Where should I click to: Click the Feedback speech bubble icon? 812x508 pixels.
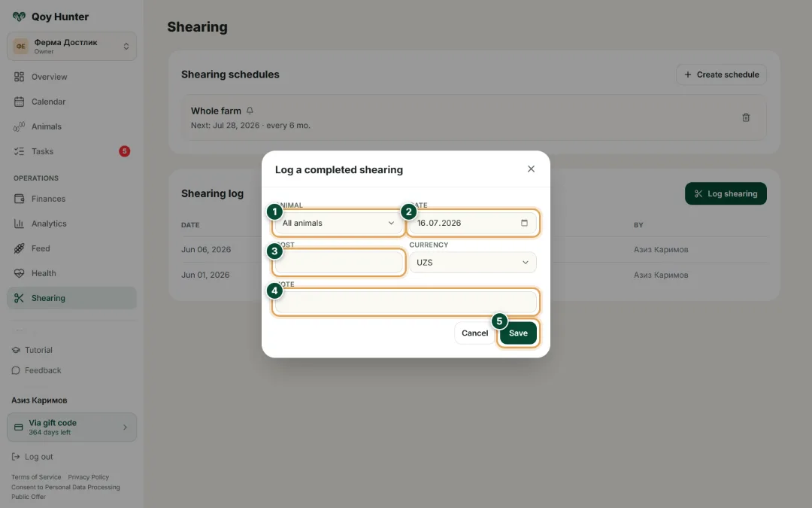coord(16,370)
